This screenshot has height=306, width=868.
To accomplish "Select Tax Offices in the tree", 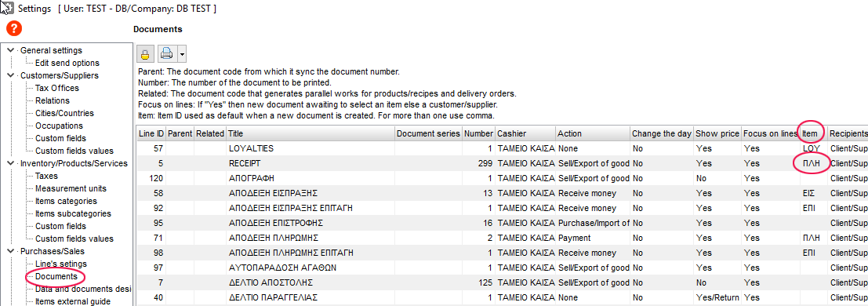I will click(57, 88).
